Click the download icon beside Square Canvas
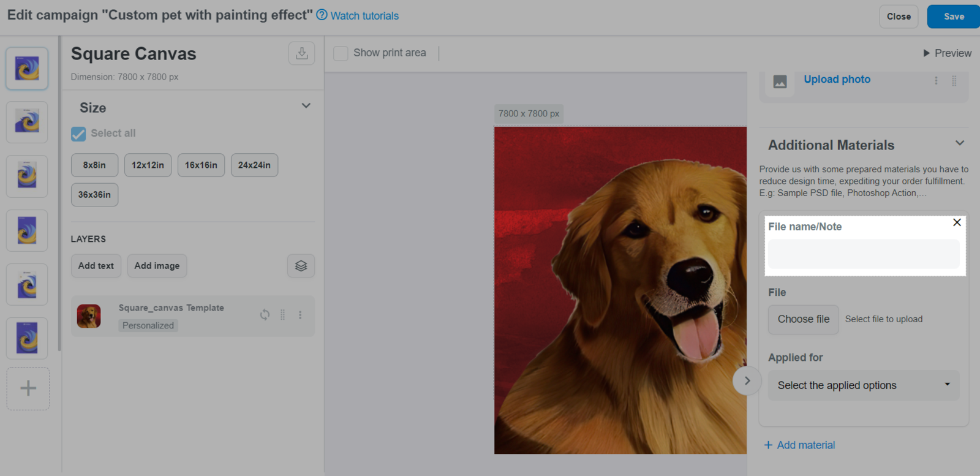This screenshot has width=980, height=476. click(x=301, y=53)
